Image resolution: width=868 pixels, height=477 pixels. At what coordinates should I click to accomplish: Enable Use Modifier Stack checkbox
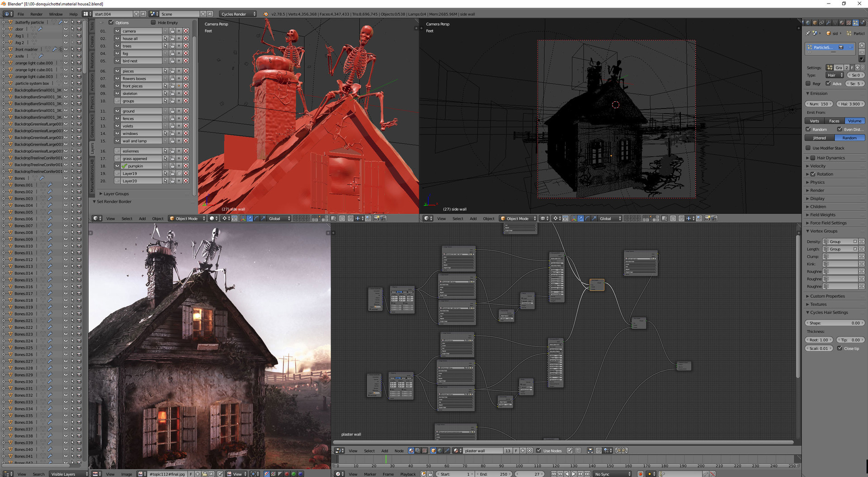click(808, 148)
